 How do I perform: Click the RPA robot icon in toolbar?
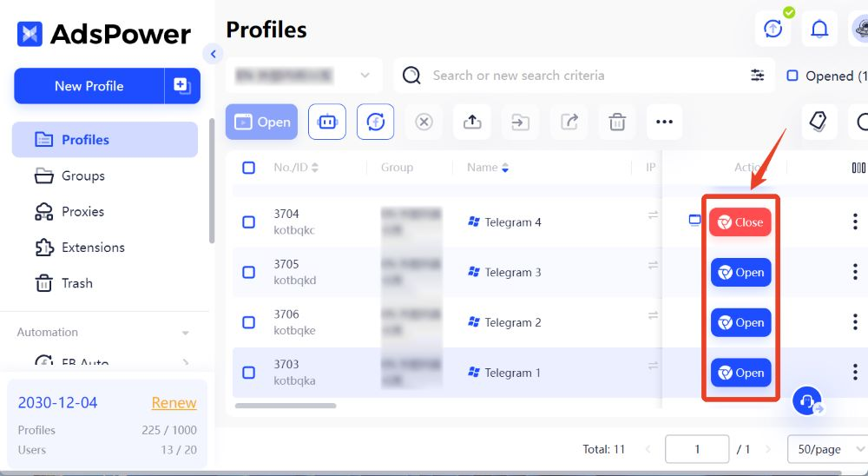pyautogui.click(x=326, y=122)
